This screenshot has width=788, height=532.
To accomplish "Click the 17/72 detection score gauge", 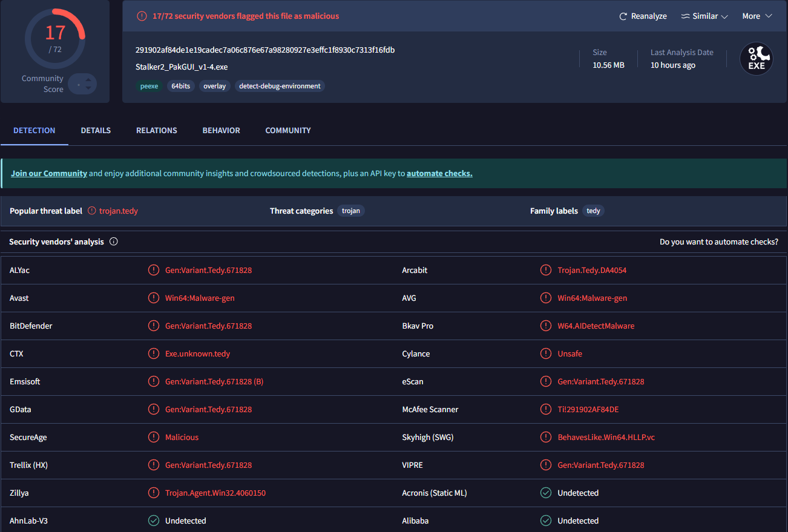I will pyautogui.click(x=55, y=38).
